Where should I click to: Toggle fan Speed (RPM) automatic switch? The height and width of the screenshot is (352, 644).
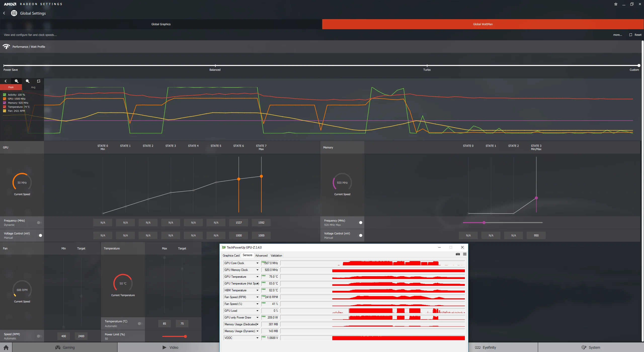click(39, 336)
